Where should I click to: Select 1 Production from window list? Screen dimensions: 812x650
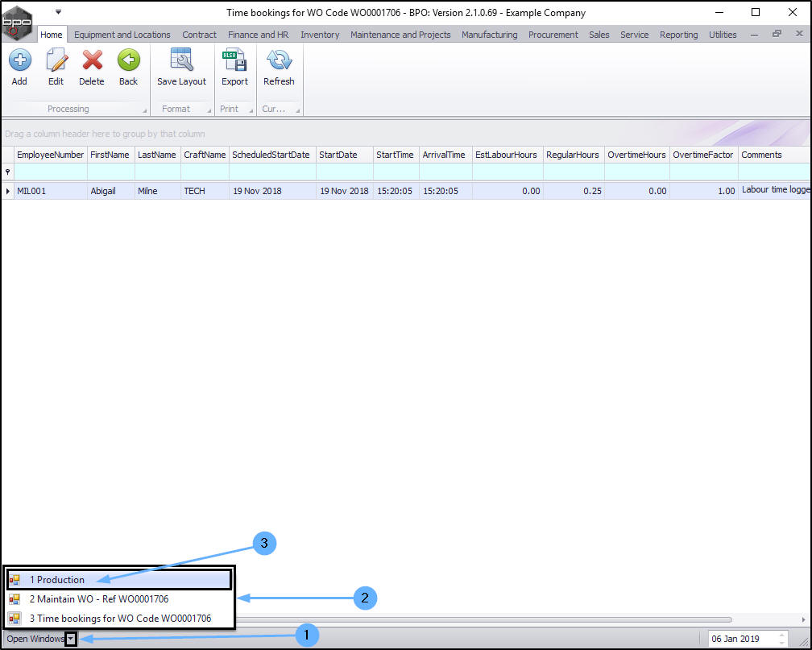(x=118, y=580)
